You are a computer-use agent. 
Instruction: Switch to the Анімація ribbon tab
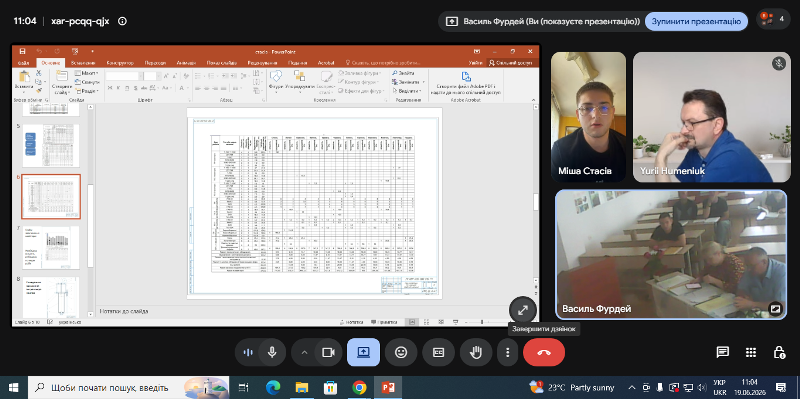point(186,63)
